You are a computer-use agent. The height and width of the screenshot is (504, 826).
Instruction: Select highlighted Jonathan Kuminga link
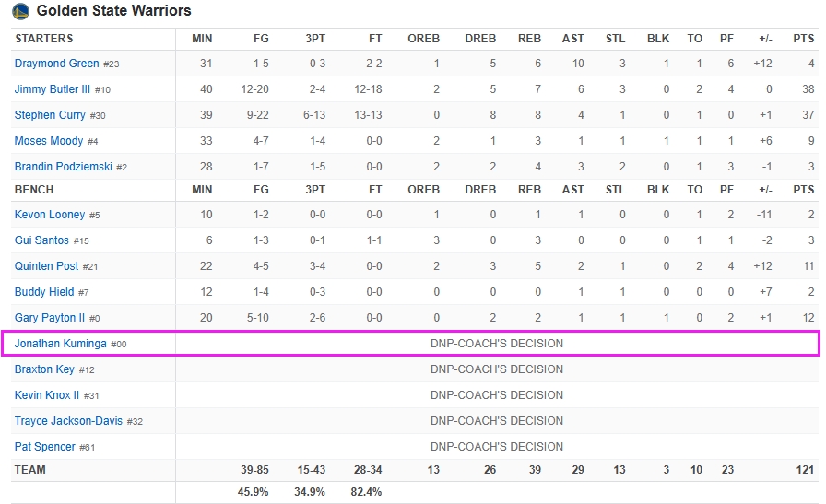tap(60, 344)
